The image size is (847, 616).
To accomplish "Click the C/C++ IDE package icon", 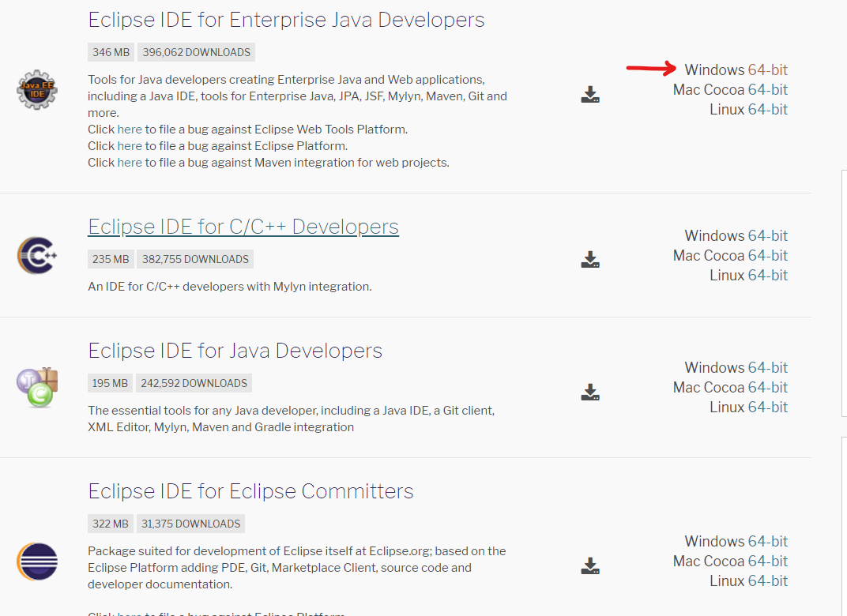I will [36, 255].
